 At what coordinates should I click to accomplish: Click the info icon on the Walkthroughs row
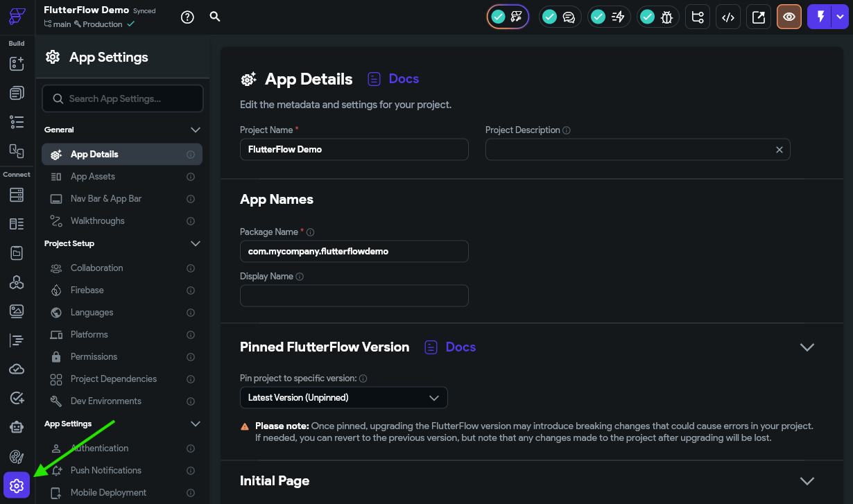pos(191,221)
